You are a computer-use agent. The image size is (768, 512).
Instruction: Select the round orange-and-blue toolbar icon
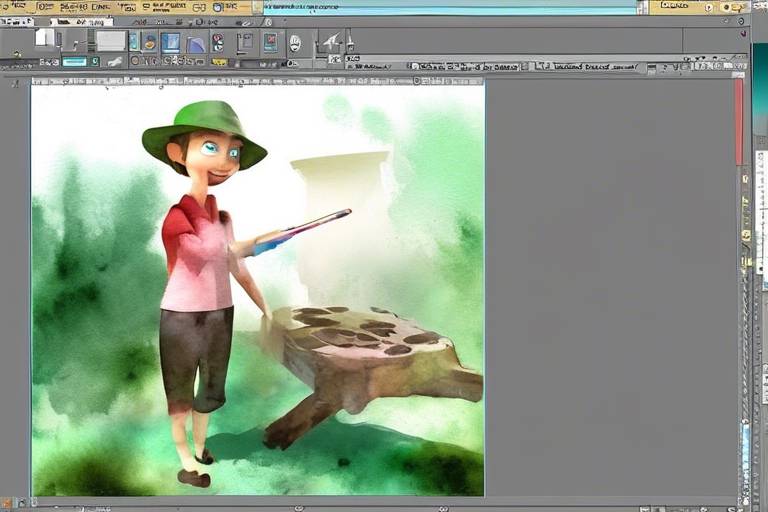click(x=150, y=42)
